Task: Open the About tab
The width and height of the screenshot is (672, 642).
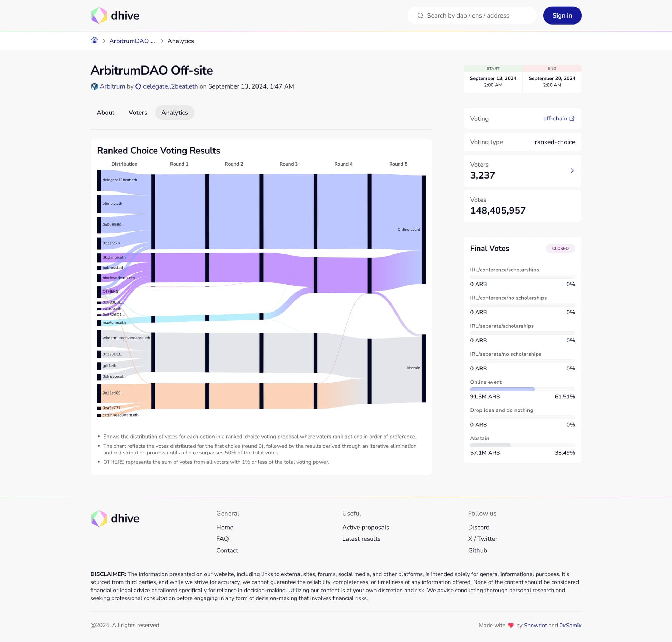Action: point(106,113)
